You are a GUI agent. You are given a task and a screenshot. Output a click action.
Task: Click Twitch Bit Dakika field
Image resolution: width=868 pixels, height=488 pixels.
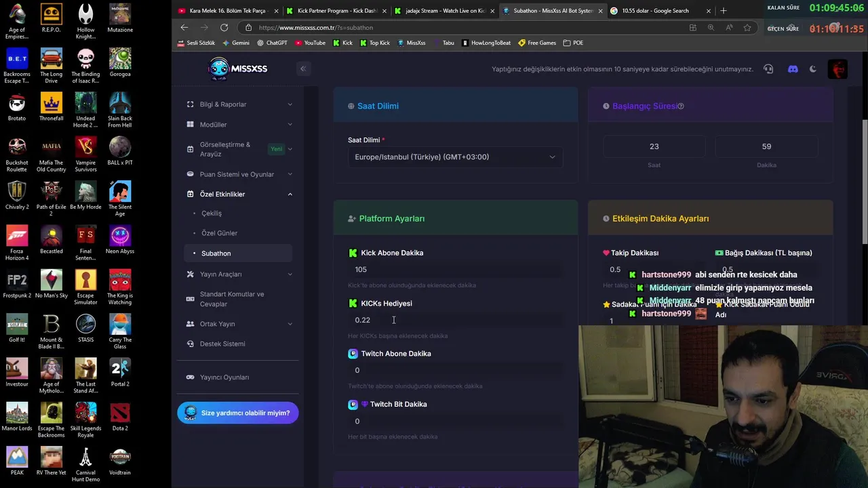click(455, 421)
